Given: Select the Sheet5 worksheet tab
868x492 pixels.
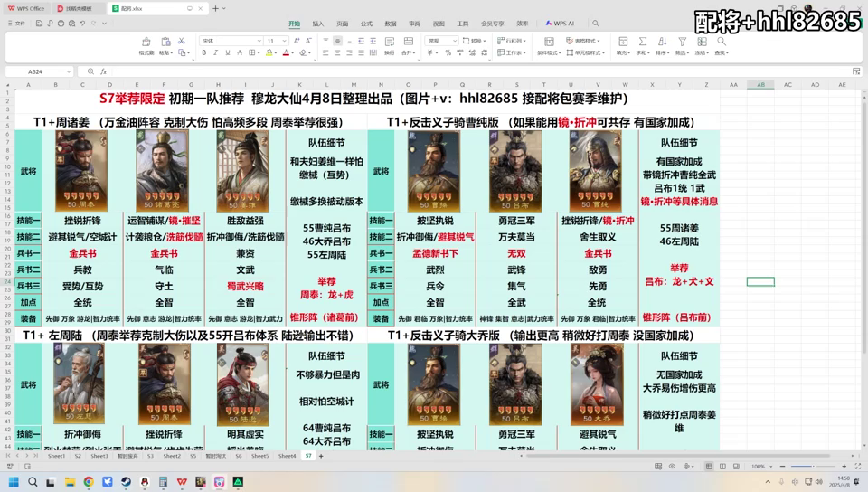Looking at the screenshot, I should (259, 456).
